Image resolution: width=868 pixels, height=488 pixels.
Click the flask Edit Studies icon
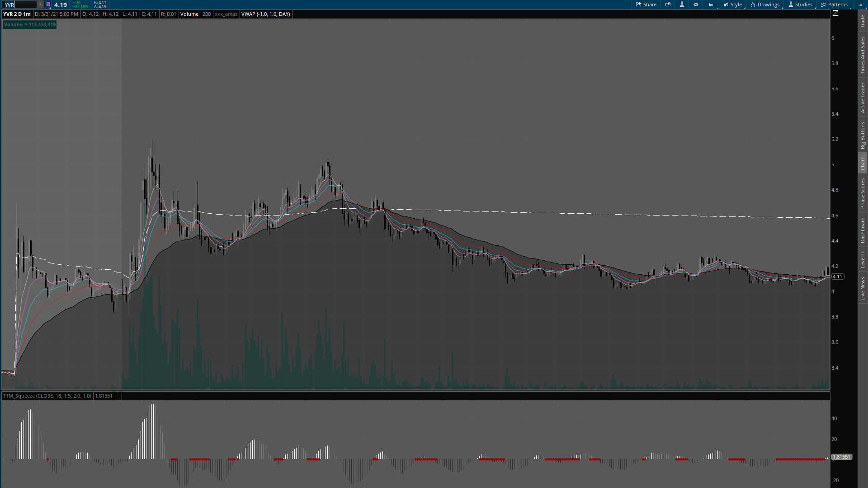[x=682, y=5]
